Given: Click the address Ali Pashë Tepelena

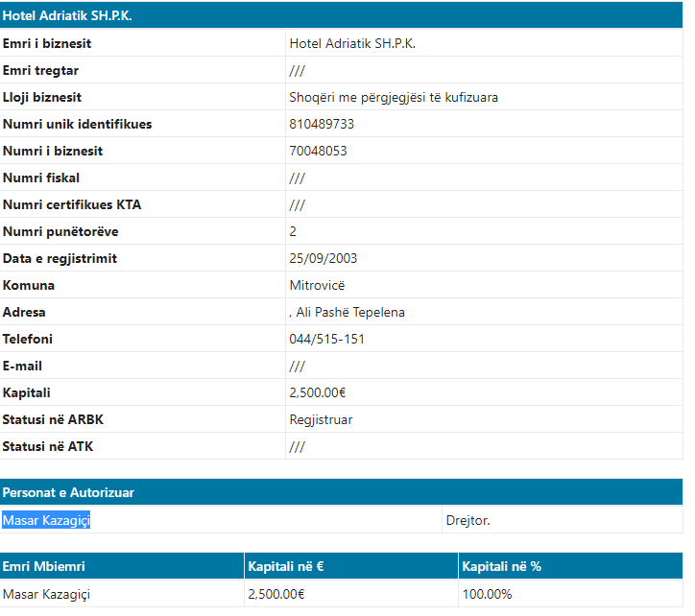Looking at the screenshot, I should point(348,312).
